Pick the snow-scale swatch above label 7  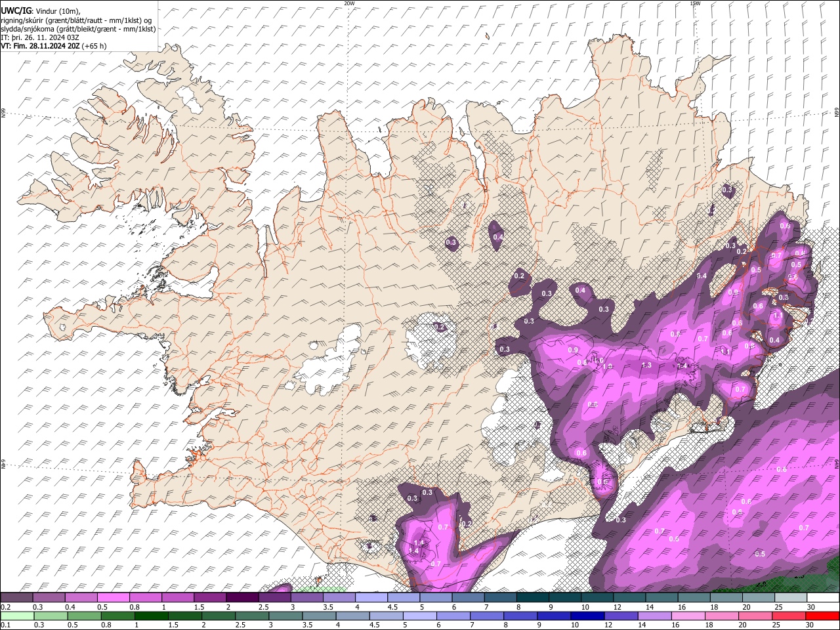[500, 597]
